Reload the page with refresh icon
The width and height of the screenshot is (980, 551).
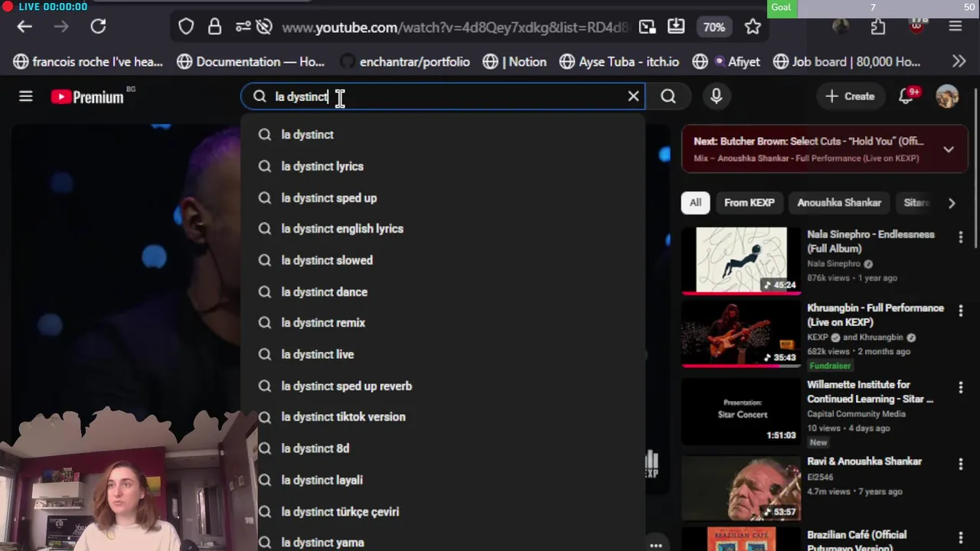tap(98, 27)
